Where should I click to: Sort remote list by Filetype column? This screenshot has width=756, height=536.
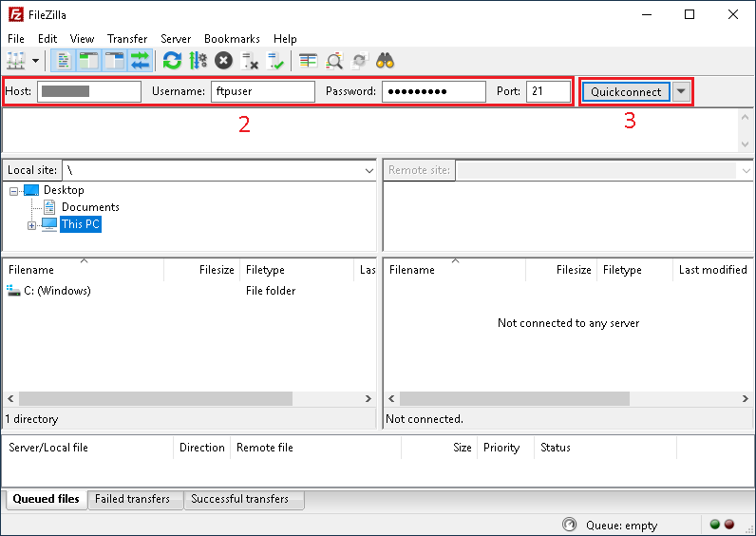point(635,270)
